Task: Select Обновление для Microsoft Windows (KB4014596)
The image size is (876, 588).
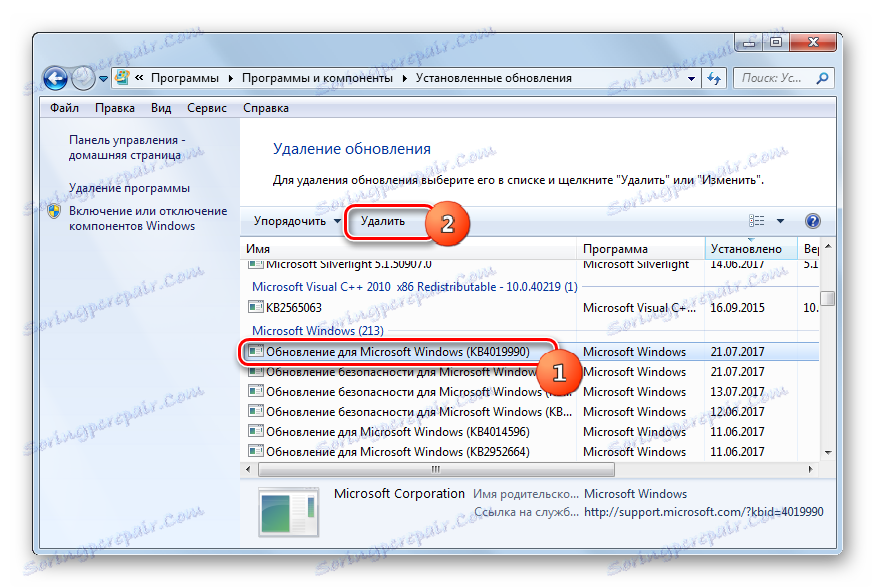Action: tap(532, 431)
